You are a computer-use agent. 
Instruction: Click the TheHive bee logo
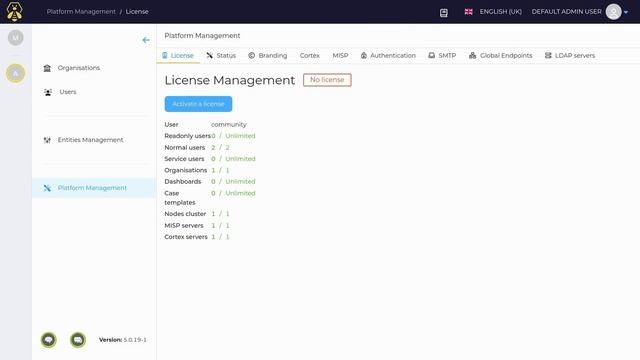(x=14, y=11)
